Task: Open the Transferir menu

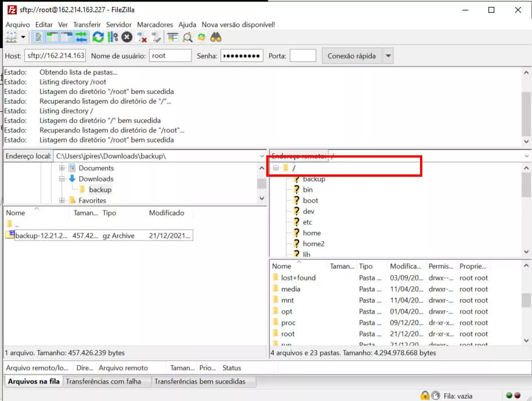Action: coord(87,25)
